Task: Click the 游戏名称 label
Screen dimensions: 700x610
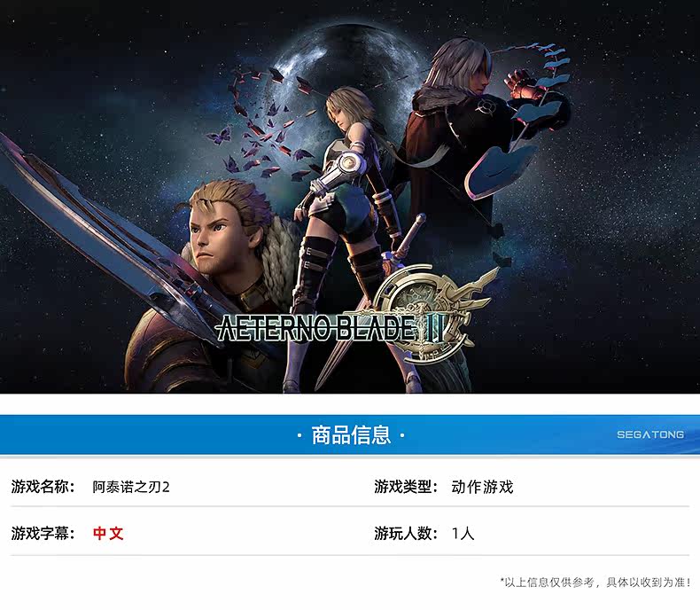Action: coord(40,487)
